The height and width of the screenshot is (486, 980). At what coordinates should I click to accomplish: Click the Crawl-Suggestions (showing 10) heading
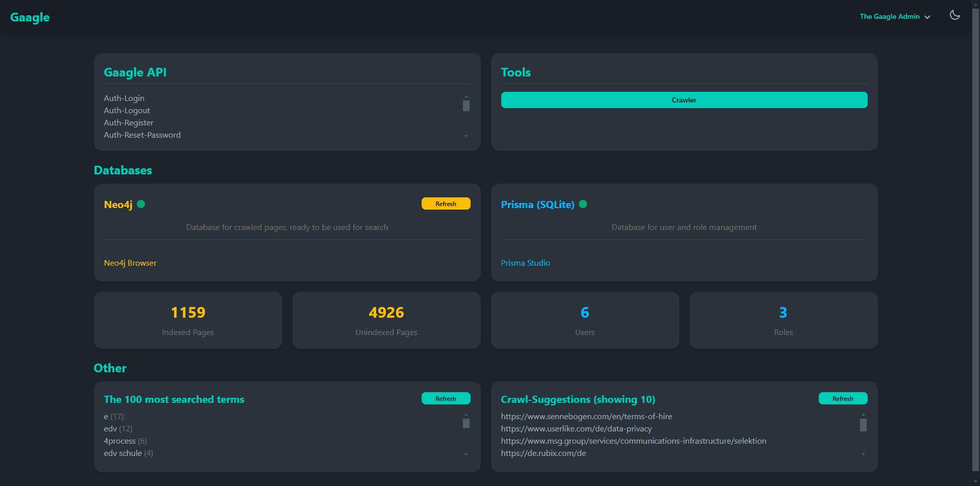pyautogui.click(x=578, y=399)
